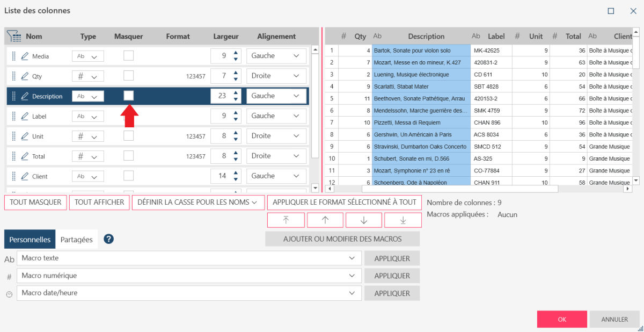Increase the Client width with up arrow
The height and width of the screenshot is (332, 644).
(x=235, y=173)
